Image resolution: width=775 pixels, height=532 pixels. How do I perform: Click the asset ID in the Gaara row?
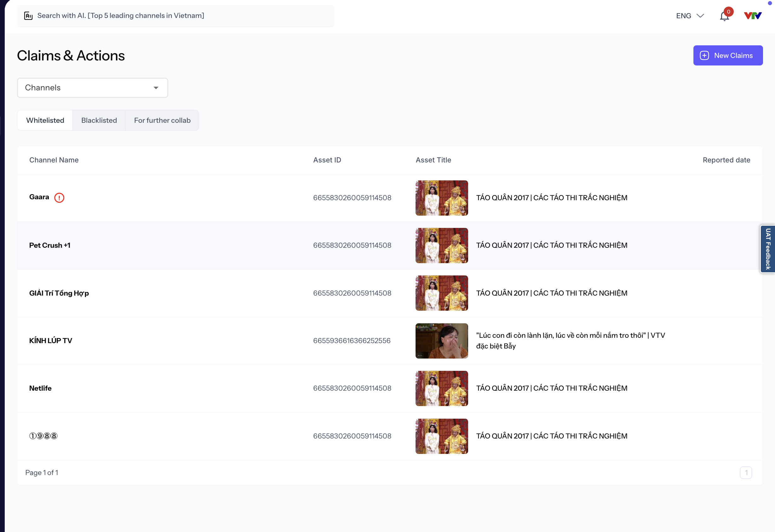(x=352, y=198)
